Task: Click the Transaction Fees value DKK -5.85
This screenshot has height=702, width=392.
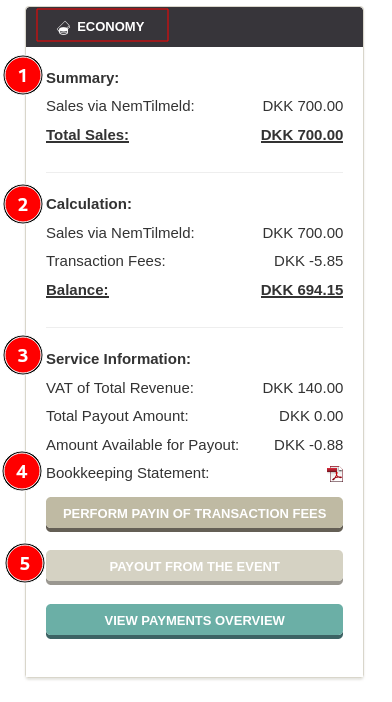Action: pos(309,261)
